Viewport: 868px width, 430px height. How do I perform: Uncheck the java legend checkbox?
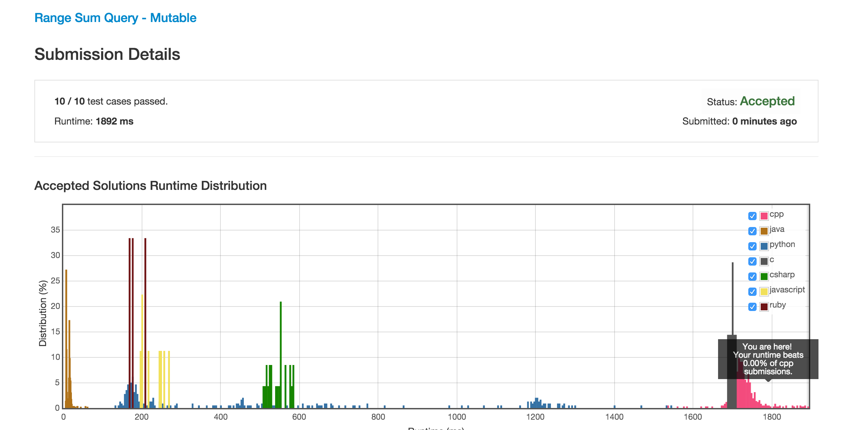(x=752, y=231)
